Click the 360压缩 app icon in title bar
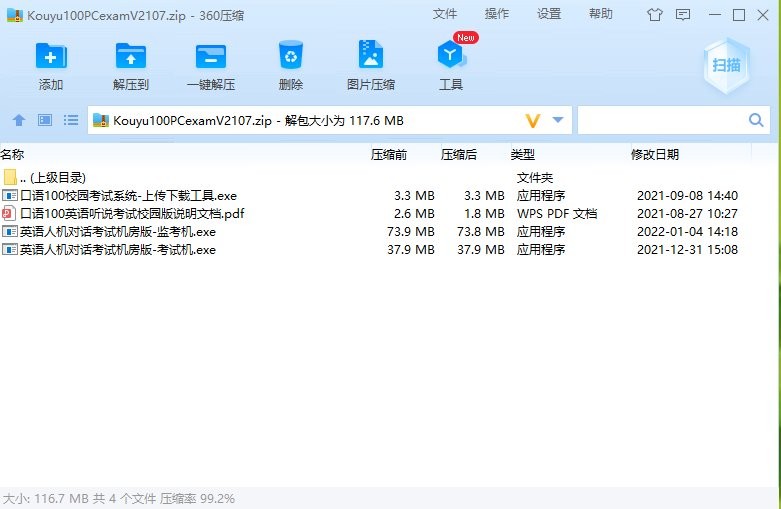The image size is (781, 509). pyautogui.click(x=15, y=15)
